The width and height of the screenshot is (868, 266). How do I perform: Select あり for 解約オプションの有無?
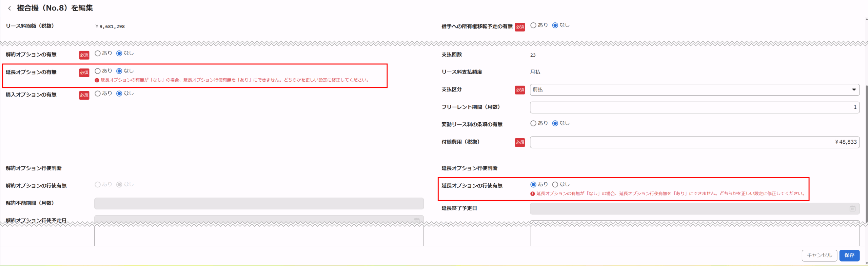pos(98,54)
